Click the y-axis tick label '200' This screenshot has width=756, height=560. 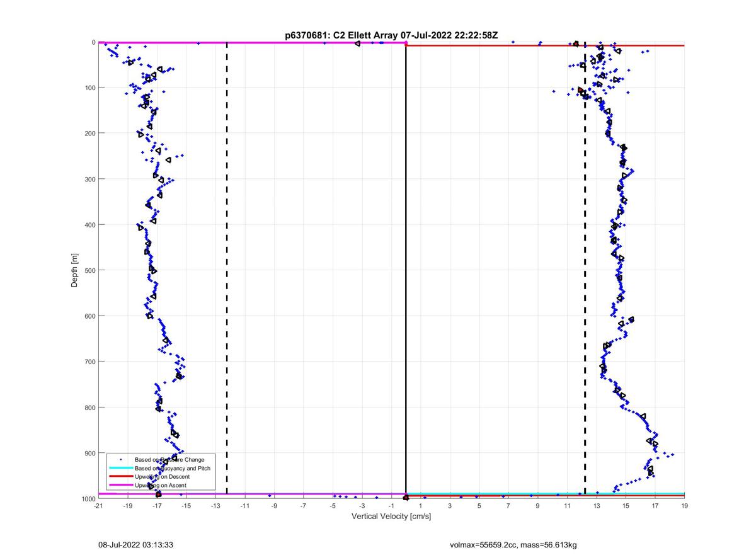tap(89, 134)
